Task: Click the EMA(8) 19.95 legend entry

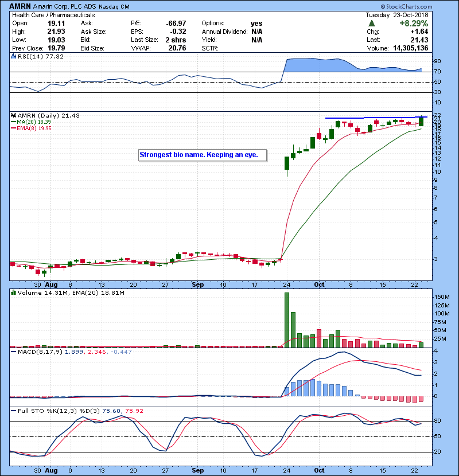Action: tap(32, 128)
